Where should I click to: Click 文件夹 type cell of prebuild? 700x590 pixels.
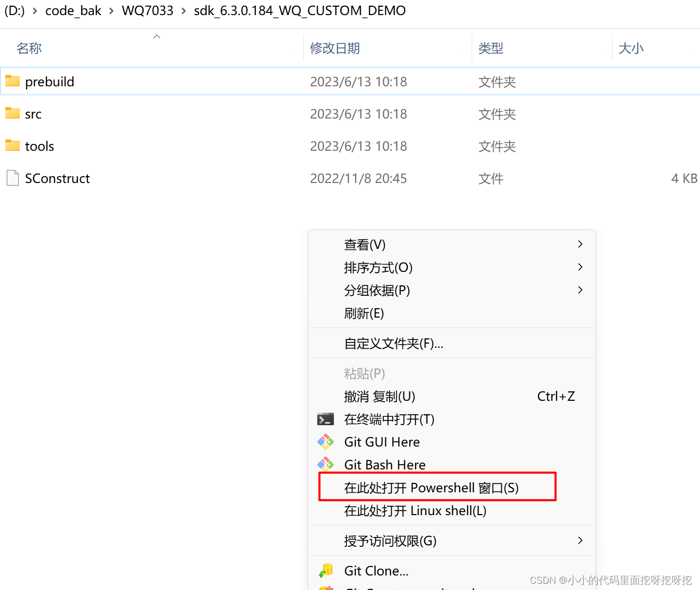pos(497,82)
